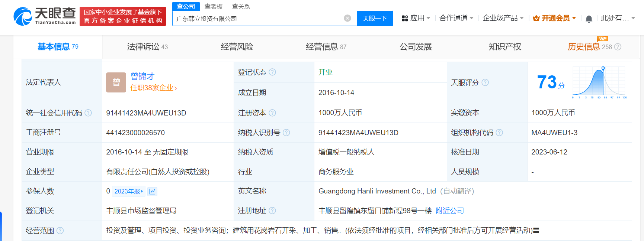This screenshot has height=241, width=644.
Task: Click help icon next to 注册地址
Action: [272, 211]
